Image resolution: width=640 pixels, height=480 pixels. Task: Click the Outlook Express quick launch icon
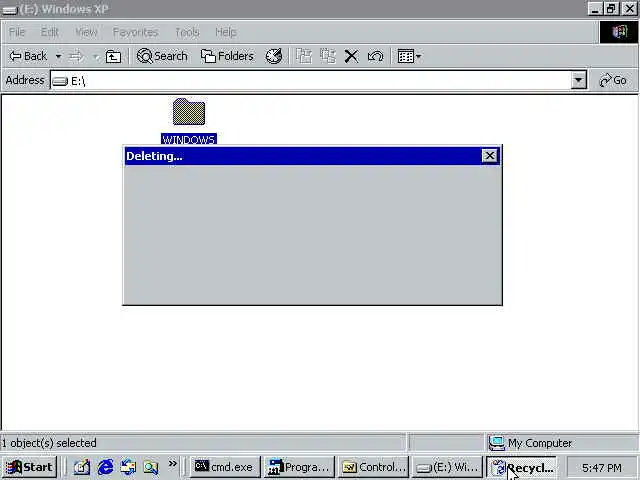point(128,467)
